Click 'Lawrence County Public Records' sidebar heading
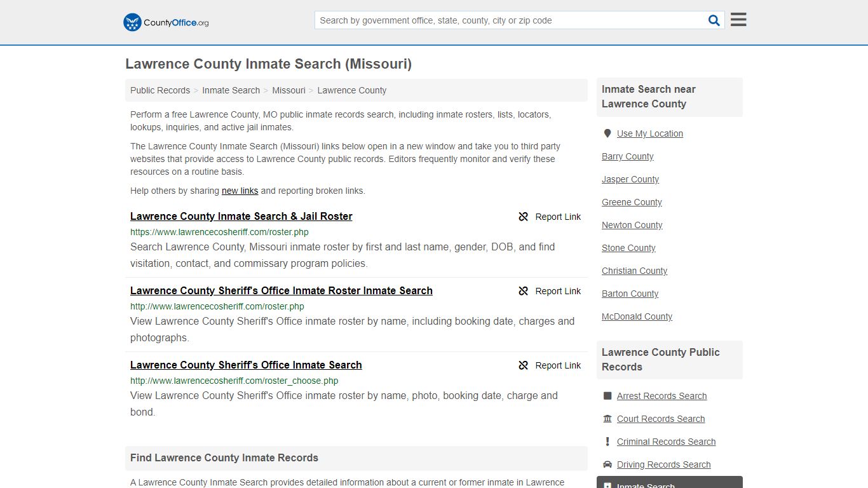The width and height of the screenshot is (868, 488). (x=661, y=360)
